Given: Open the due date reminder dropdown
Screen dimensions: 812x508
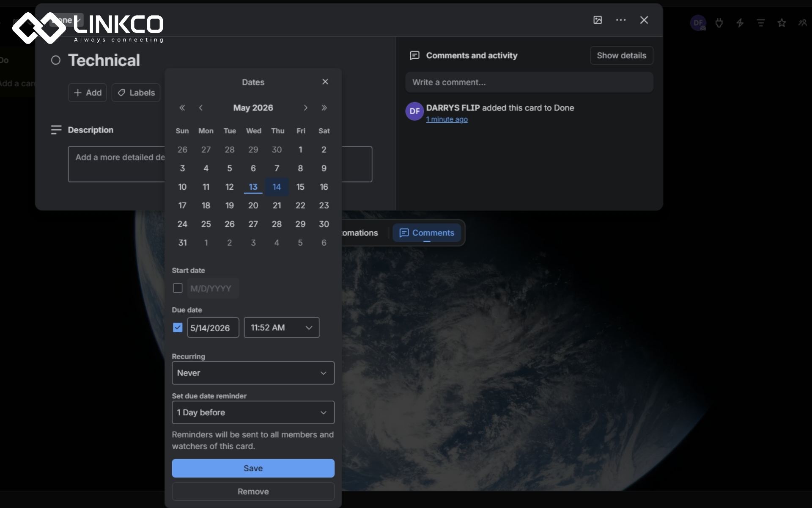Looking at the screenshot, I should [x=253, y=412].
